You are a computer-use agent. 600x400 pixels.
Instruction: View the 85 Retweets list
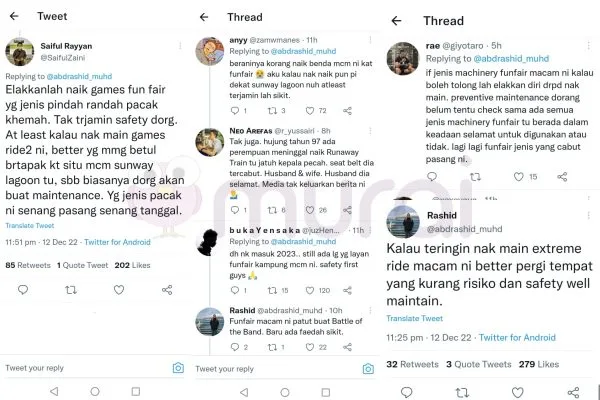coord(28,265)
